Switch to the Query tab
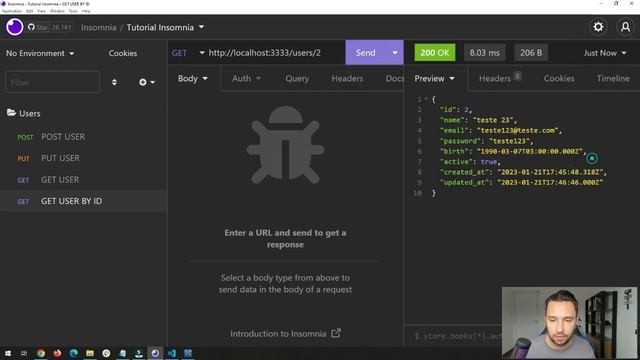The height and width of the screenshot is (360, 640). tap(297, 78)
